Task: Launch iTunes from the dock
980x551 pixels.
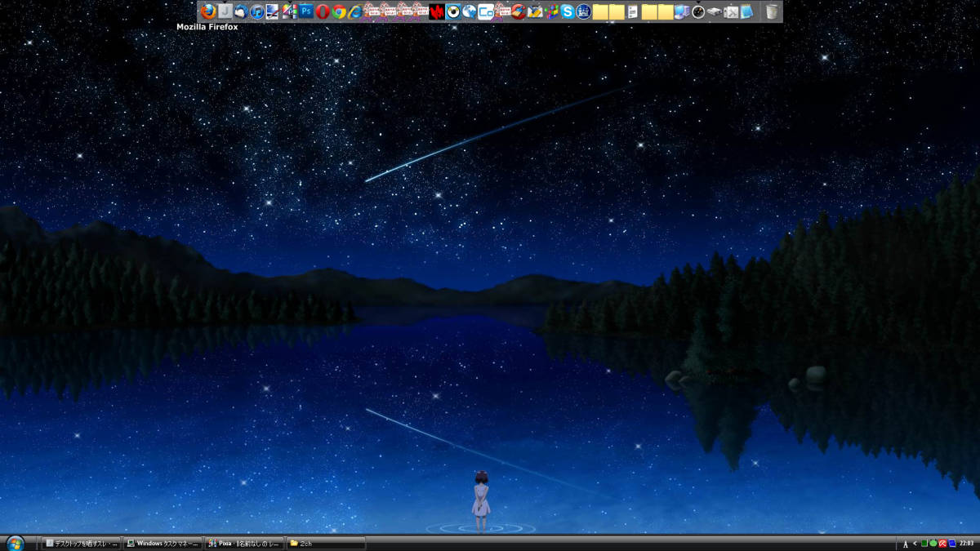Action: tap(257, 11)
